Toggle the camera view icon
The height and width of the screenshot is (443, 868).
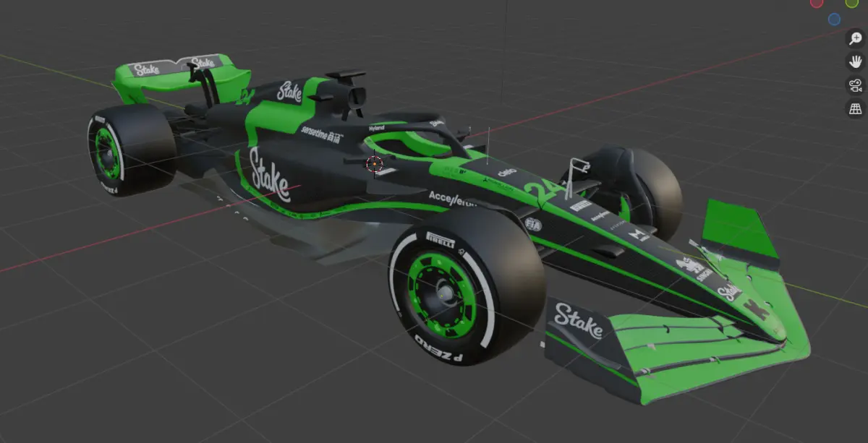pos(854,85)
